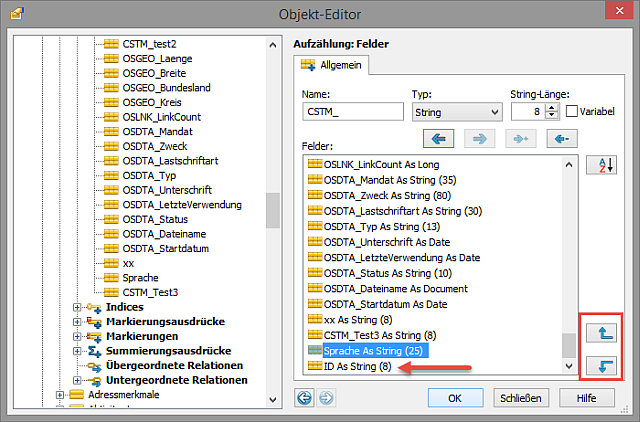Select 'OSDTA_Zweck As String (80)' in list
Viewport: 640px width, 422px height.
point(387,195)
